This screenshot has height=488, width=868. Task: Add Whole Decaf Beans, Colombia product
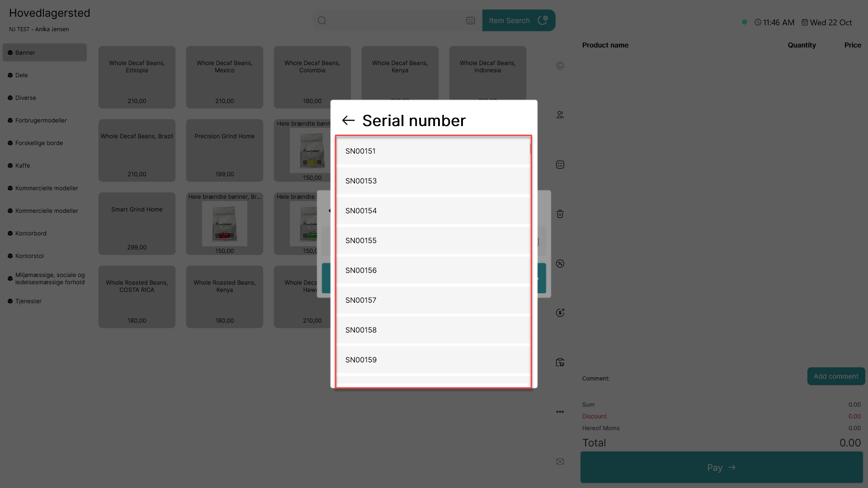(x=312, y=77)
